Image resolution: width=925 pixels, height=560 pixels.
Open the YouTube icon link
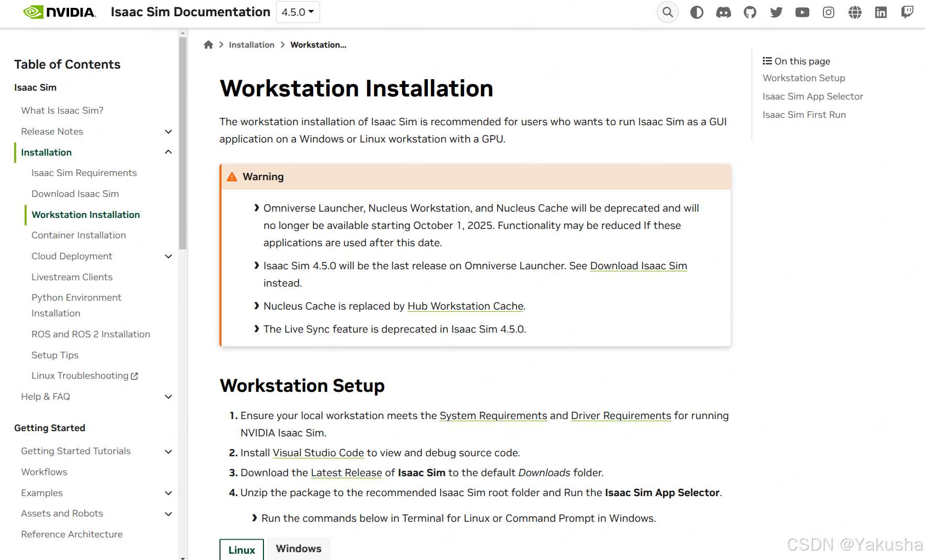(x=802, y=12)
